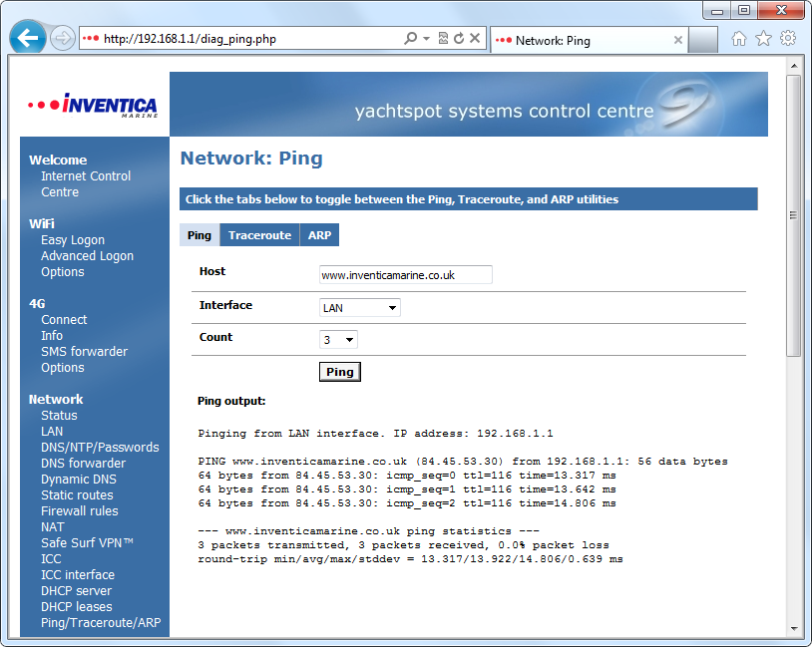Open the Interface LAN dropdown

point(359,308)
